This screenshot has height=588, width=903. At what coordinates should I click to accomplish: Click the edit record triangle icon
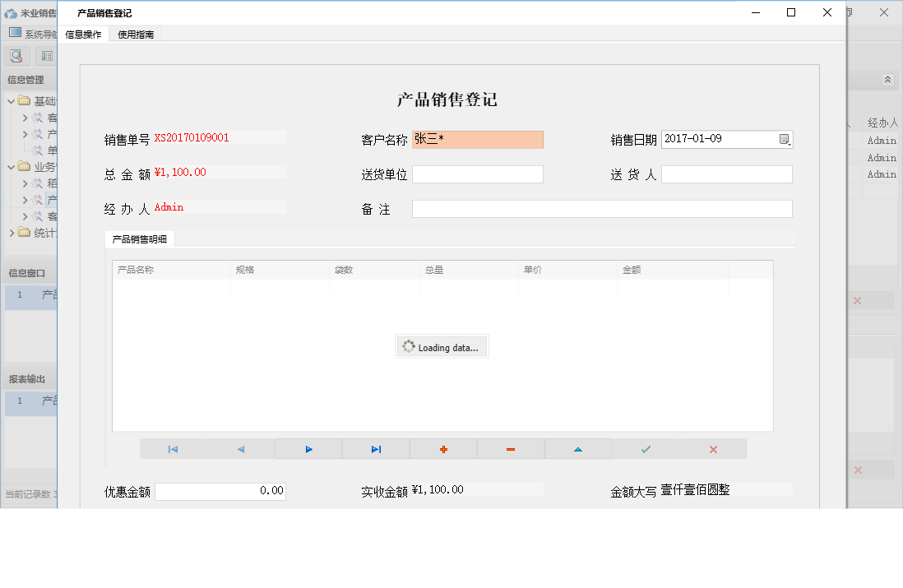577,448
